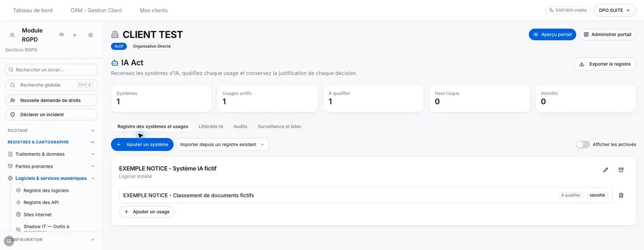Toggle Afficher les archivés switch
The image size is (644, 250).
(583, 144)
